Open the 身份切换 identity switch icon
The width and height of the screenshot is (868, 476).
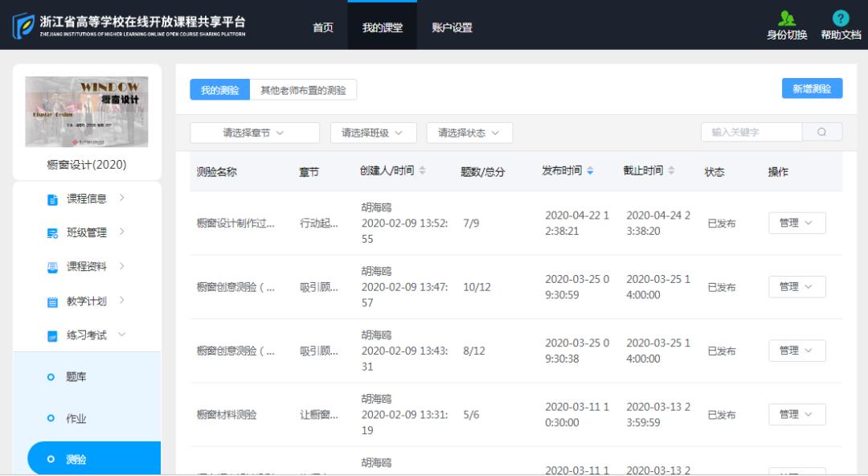tap(787, 19)
